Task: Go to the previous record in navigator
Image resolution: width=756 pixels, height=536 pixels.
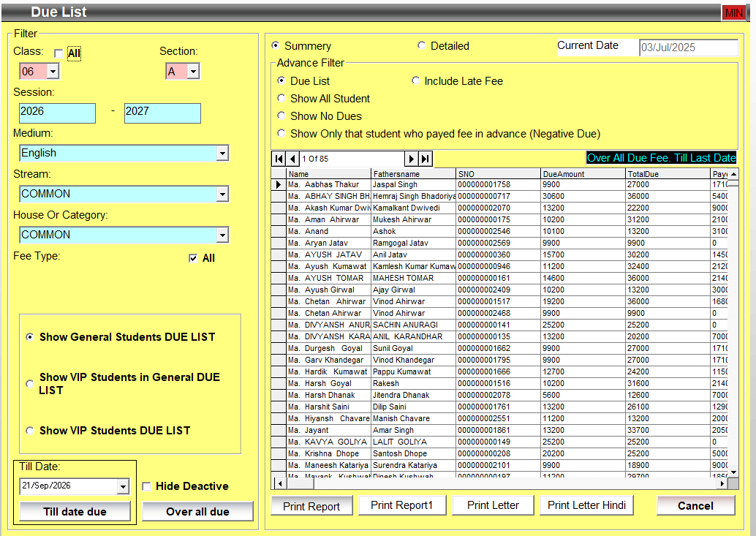Action: point(292,159)
